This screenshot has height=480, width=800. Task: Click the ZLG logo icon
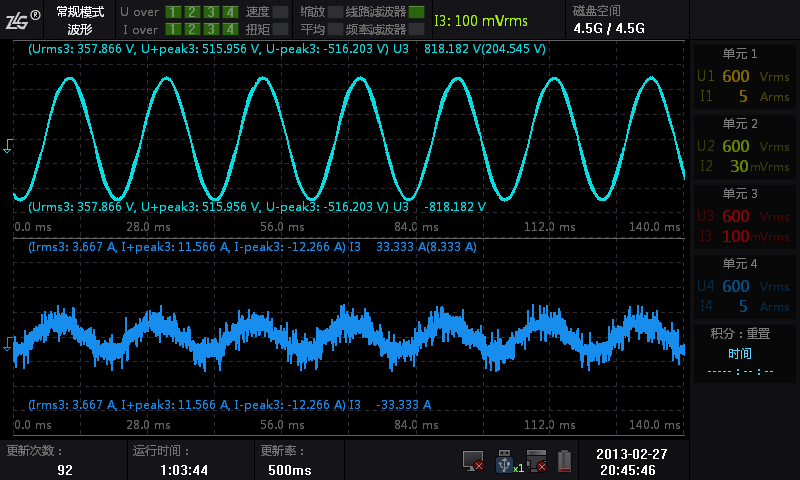(x=22, y=19)
